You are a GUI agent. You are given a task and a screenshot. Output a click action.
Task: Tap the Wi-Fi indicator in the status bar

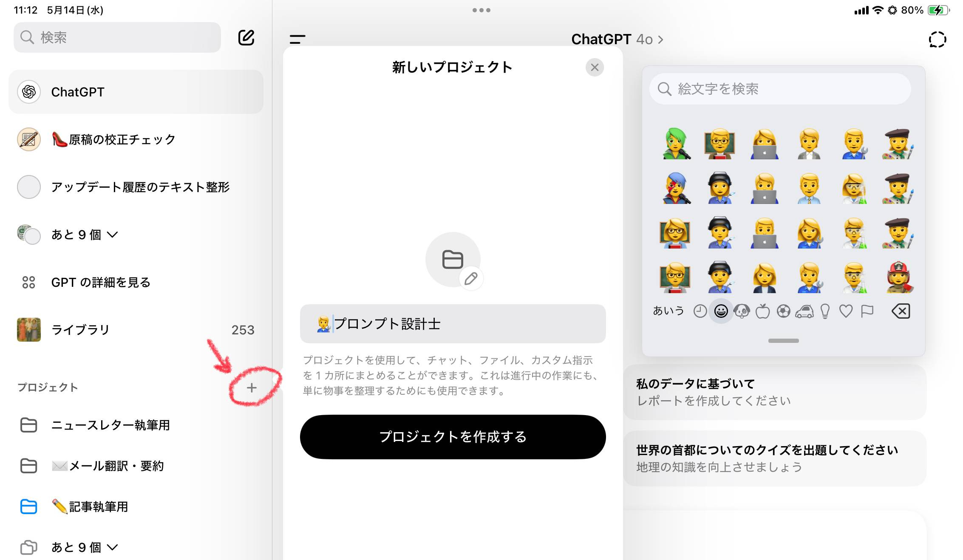pos(878,10)
